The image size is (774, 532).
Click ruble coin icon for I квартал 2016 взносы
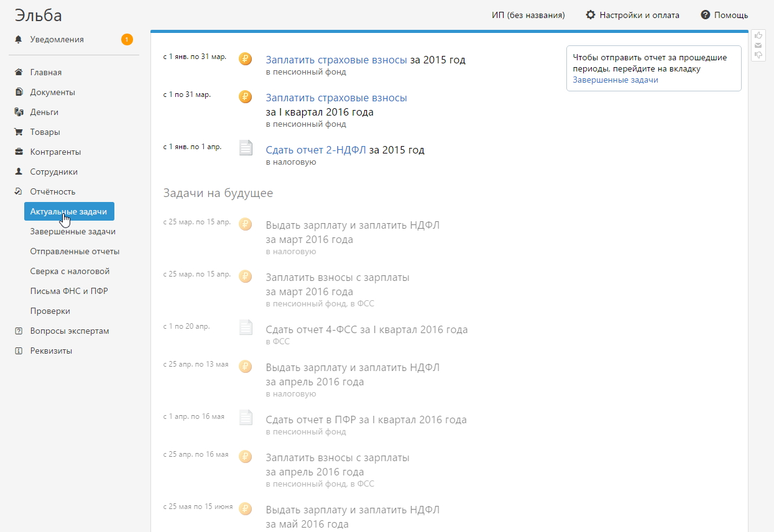click(x=246, y=97)
